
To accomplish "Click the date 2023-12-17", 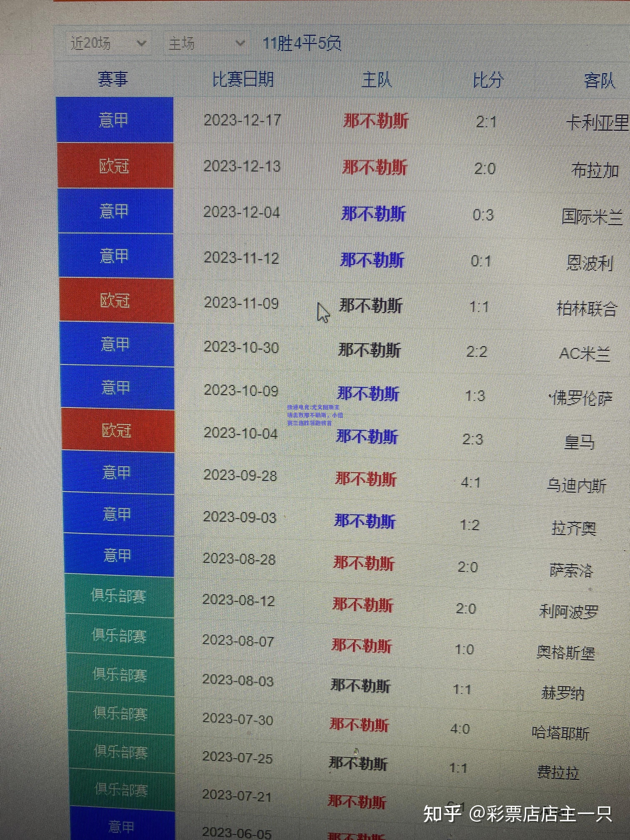I will pos(242,120).
